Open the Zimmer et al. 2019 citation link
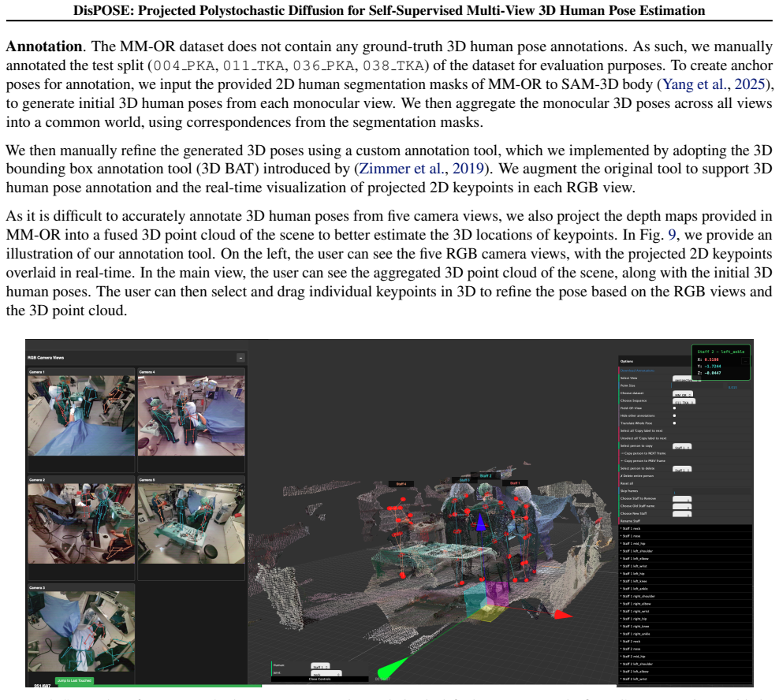779x700 pixels. click(x=421, y=169)
